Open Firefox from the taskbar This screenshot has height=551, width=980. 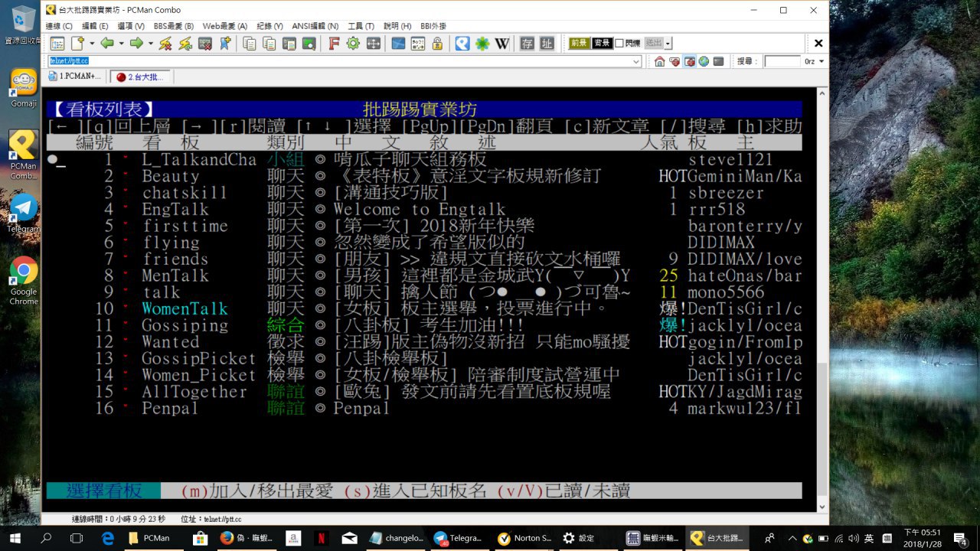(x=226, y=538)
